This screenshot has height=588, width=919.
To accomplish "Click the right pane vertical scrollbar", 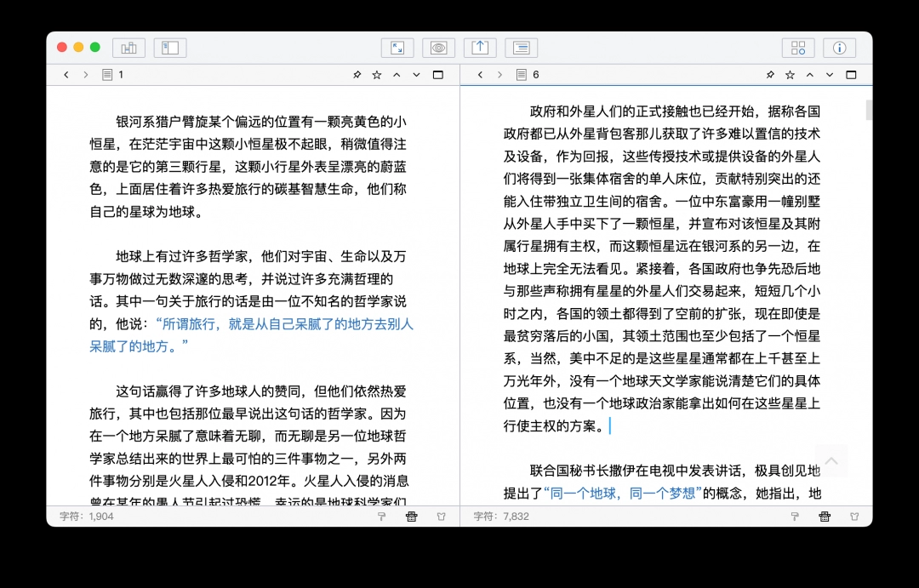I will [x=869, y=111].
